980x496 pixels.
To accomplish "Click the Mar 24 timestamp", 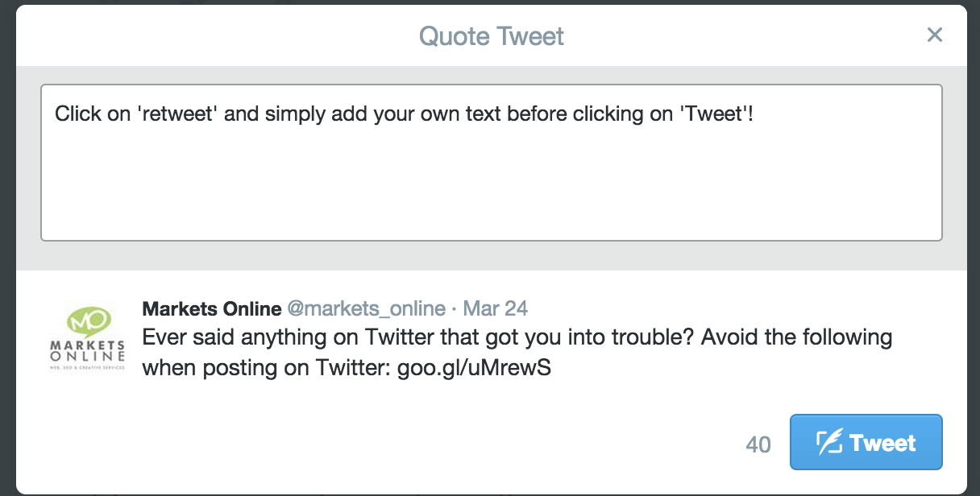I will coord(496,308).
